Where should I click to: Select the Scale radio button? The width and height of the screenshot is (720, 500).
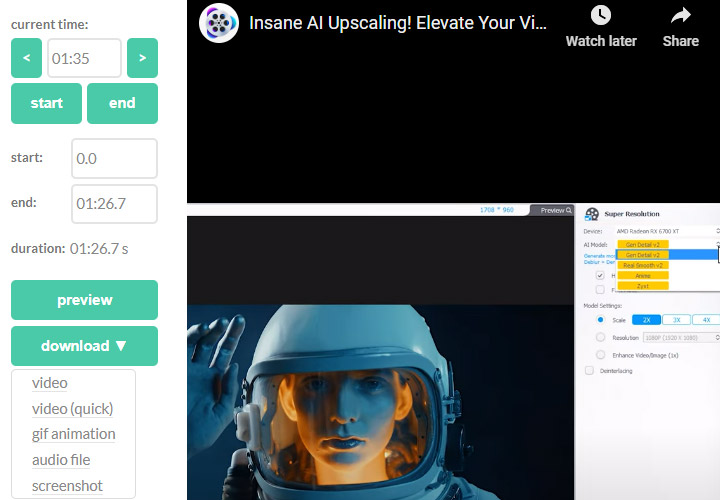coord(600,320)
